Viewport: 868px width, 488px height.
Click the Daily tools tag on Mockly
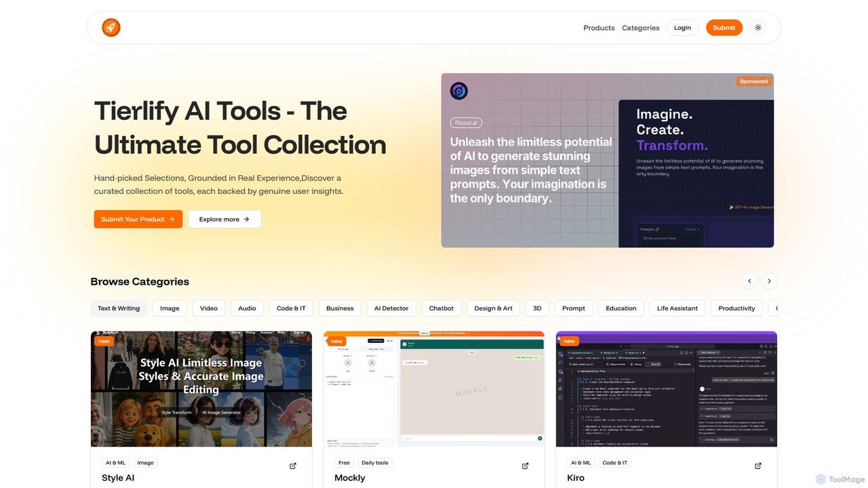[x=375, y=463]
